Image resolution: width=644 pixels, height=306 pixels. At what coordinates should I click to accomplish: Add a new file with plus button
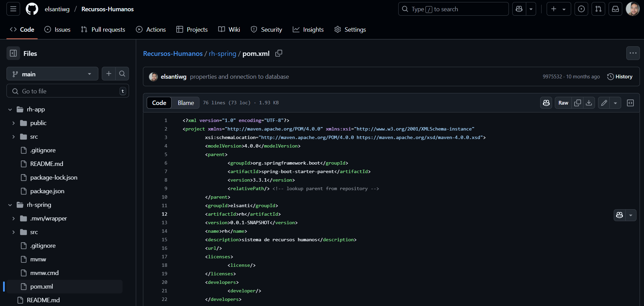point(109,74)
